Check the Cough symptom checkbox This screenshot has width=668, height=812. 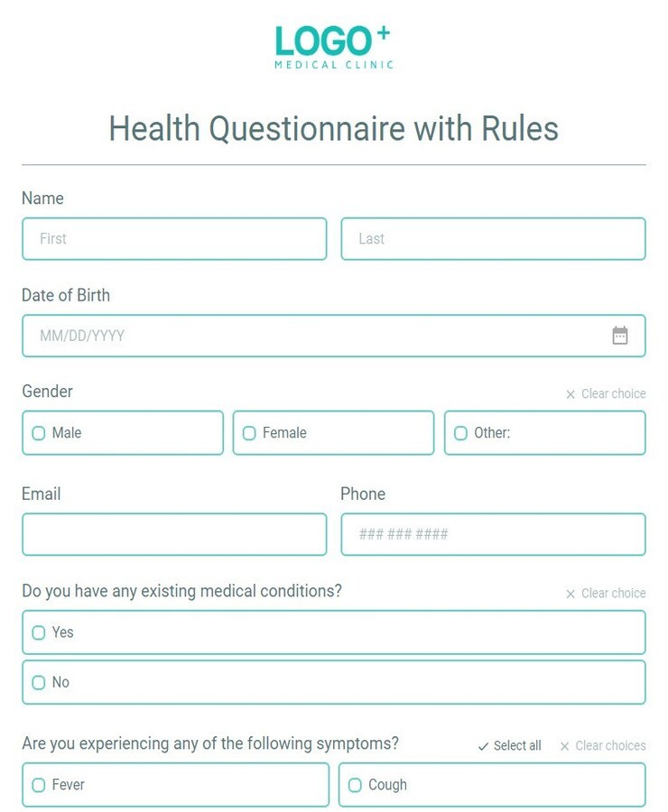(355, 785)
